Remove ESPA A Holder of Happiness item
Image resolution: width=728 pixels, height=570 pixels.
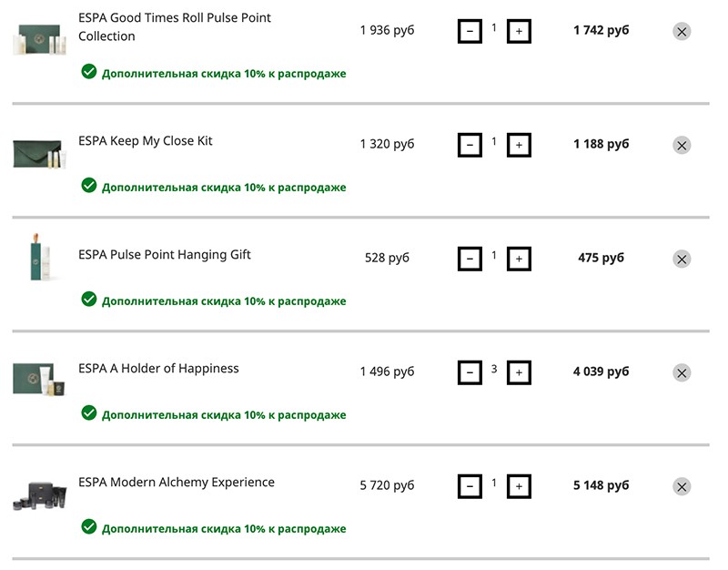coord(682,373)
